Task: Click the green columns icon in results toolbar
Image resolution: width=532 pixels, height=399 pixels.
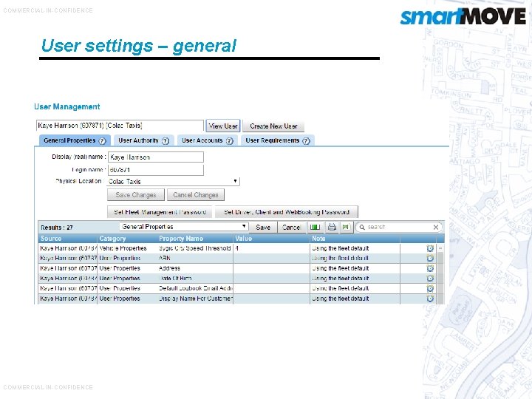Action: click(316, 227)
